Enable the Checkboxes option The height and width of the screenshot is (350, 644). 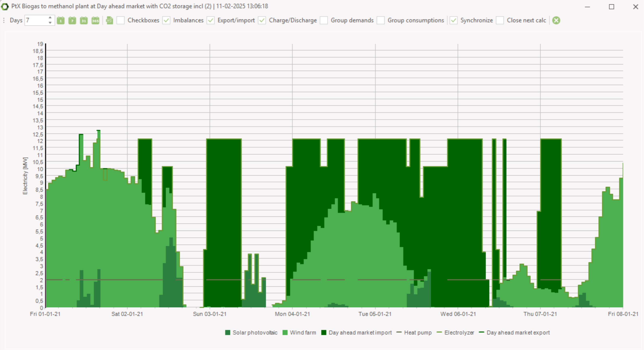coord(121,21)
